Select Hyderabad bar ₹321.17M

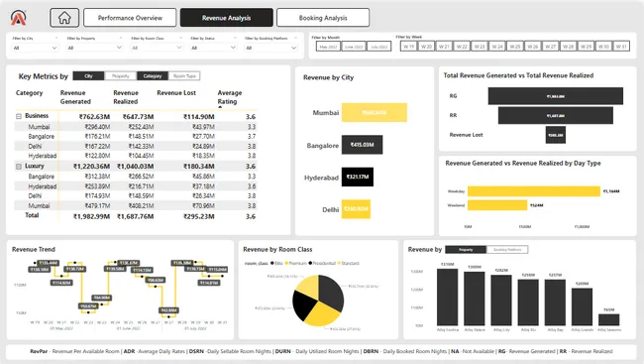click(x=358, y=177)
